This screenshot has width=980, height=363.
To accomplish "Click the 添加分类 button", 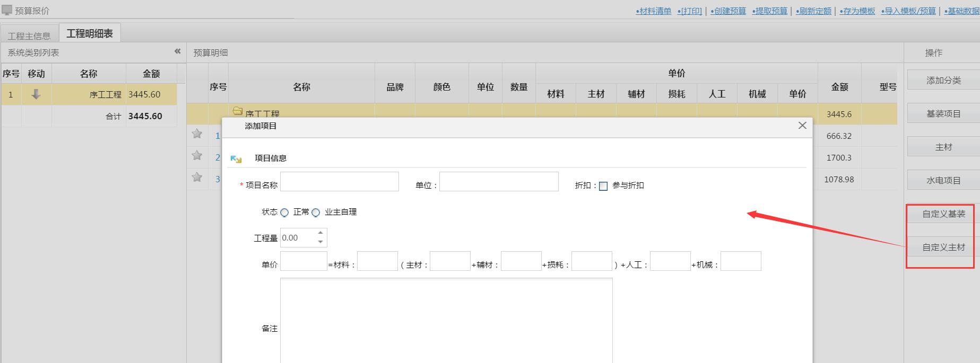I will tap(943, 81).
